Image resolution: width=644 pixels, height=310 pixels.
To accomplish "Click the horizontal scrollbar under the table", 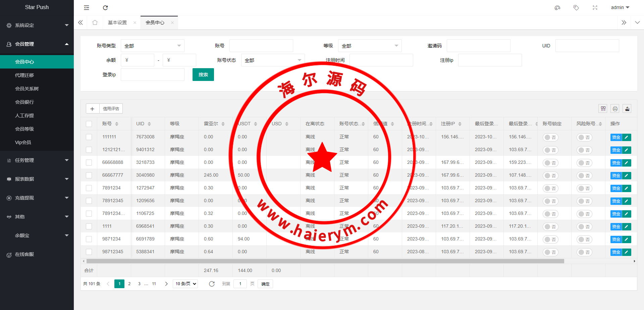I will [325, 261].
